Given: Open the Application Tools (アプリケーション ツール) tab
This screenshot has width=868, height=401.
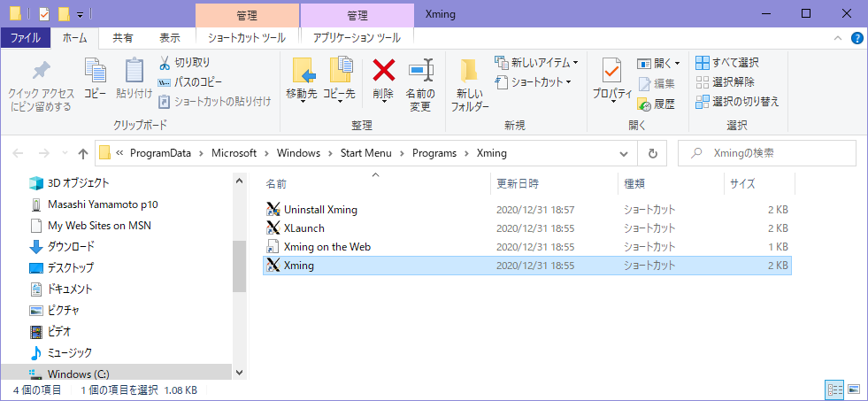Looking at the screenshot, I should click(357, 38).
